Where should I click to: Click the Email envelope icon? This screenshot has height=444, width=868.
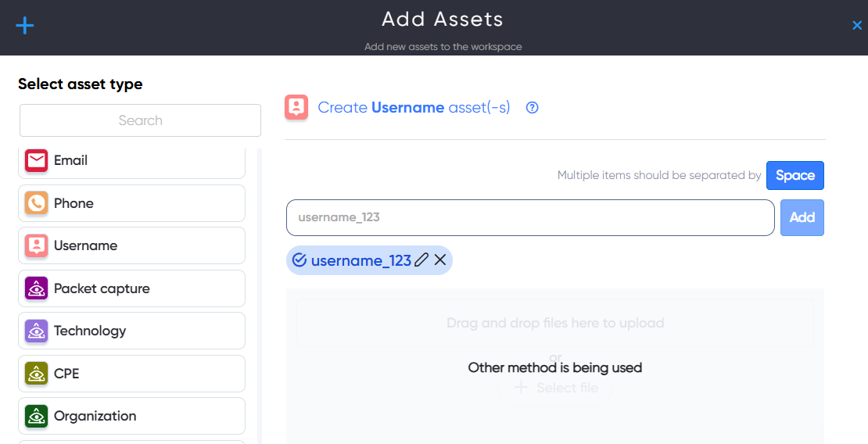37,160
